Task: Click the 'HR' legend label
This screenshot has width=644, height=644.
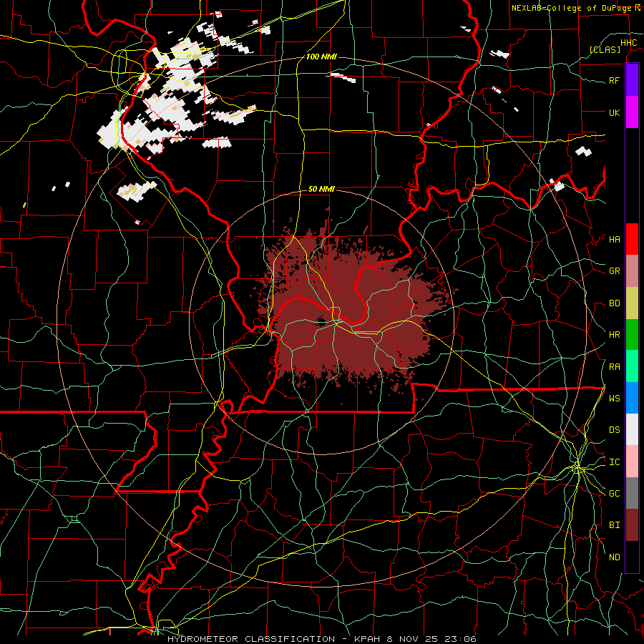Action: click(615, 335)
